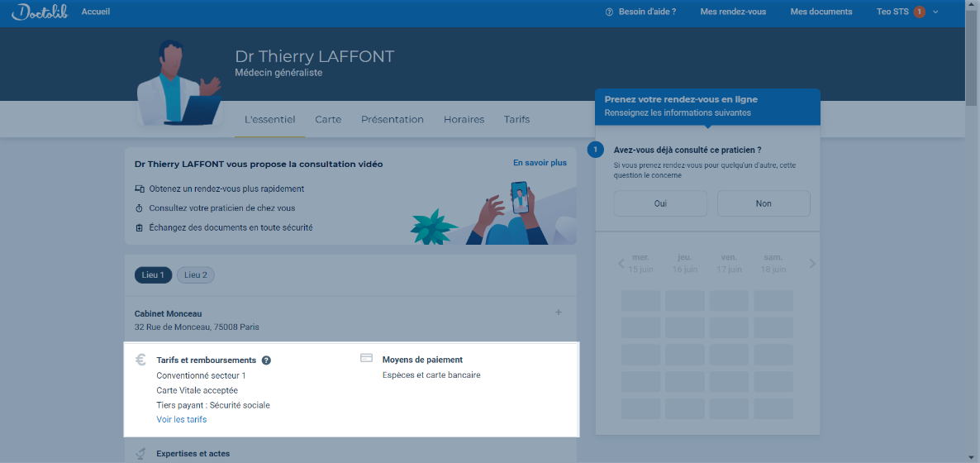Go to previous week in calendar
Screen dimensions: 980x463
[621, 264]
